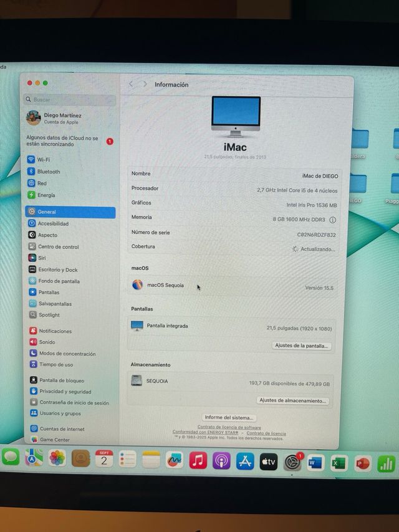
Task: Open Informe del sistema
Action: pyautogui.click(x=229, y=418)
